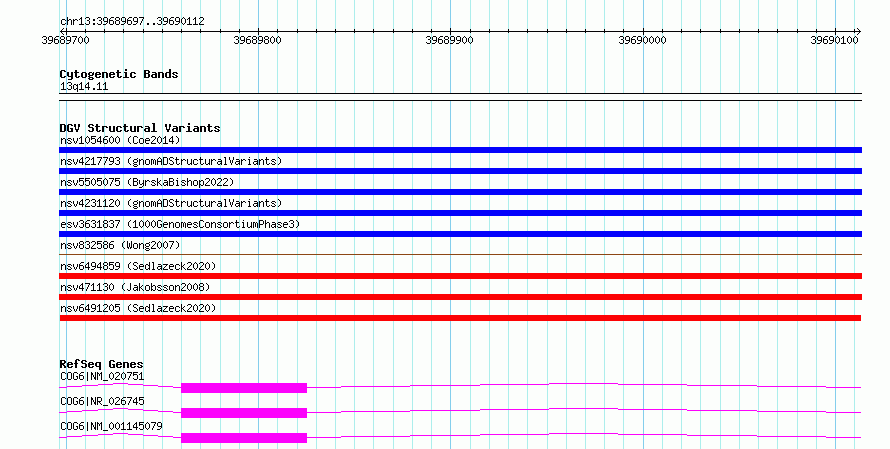Screen dimensions: 890x449
Task: Click the COG6|NM_020751 transcript label
Action: click(102, 376)
